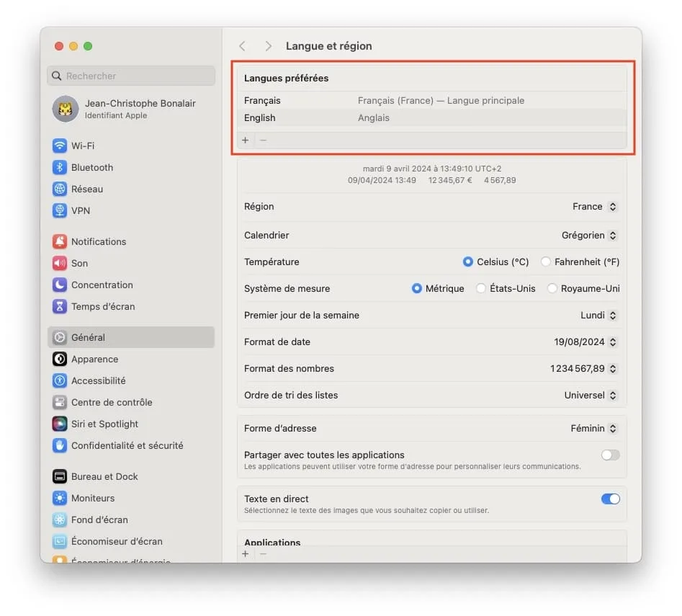Viewport: 682px width, 616px height.
Task: Choose États-Unis measurement system
Action: click(480, 288)
